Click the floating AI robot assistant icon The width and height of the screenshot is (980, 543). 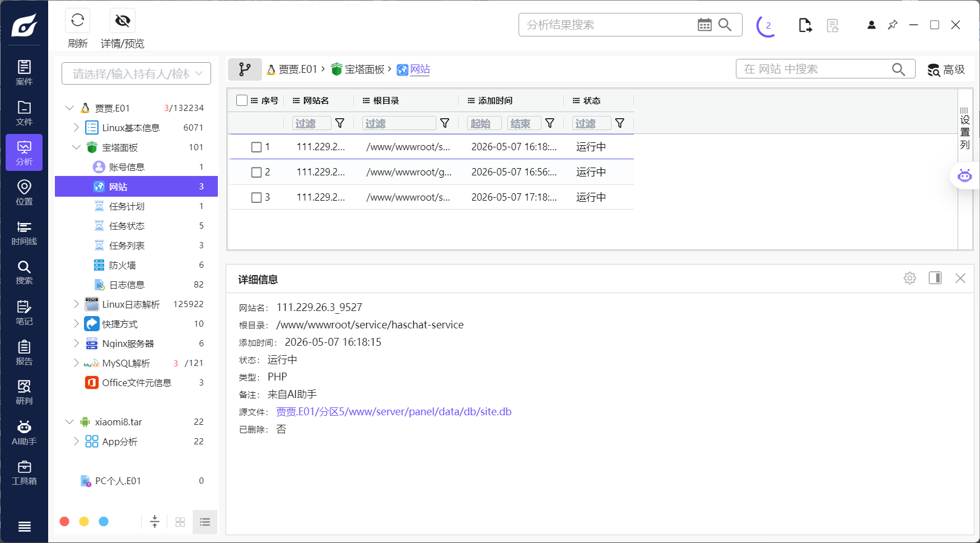[964, 175]
